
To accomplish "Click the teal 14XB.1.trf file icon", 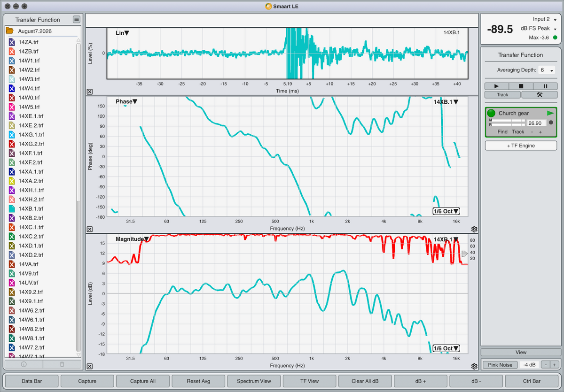I will point(12,208).
